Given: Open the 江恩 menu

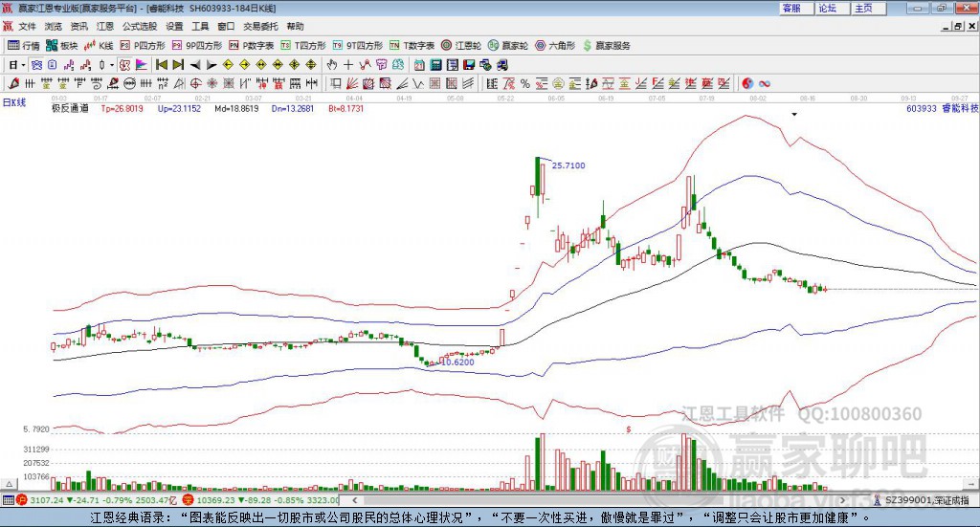Looking at the screenshot, I should click(105, 26).
